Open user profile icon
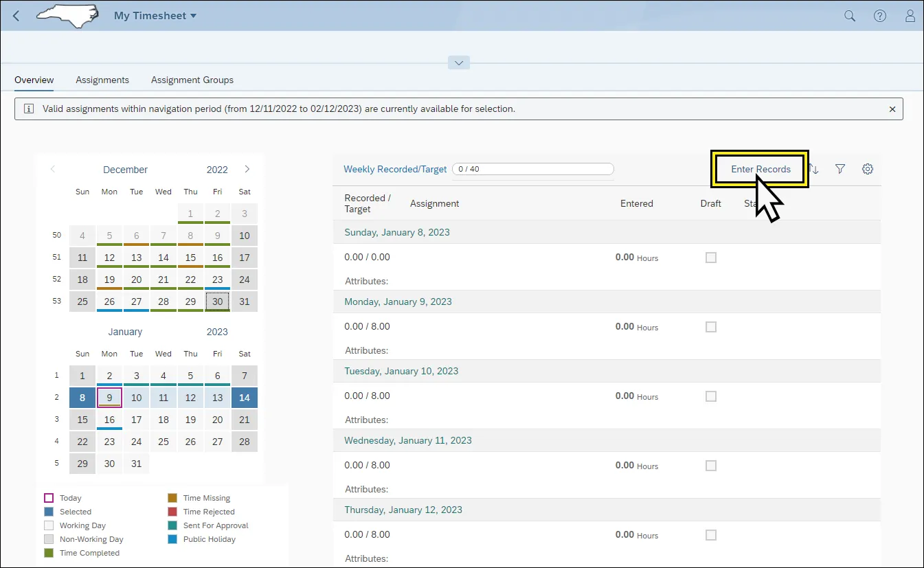Viewport: 924px width, 568px height. click(x=910, y=16)
